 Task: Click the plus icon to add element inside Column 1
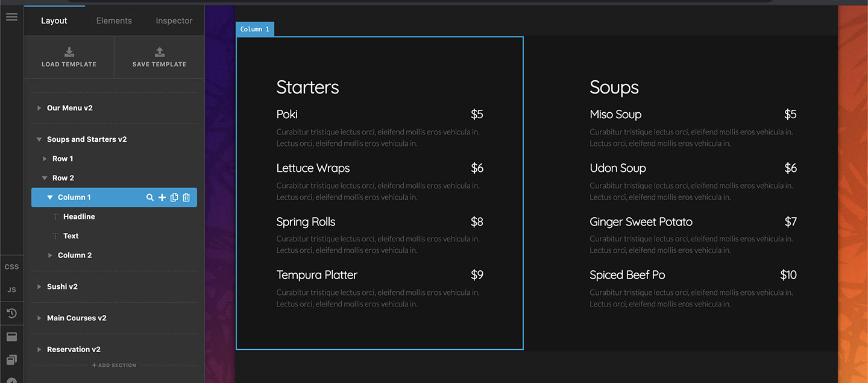[162, 197]
